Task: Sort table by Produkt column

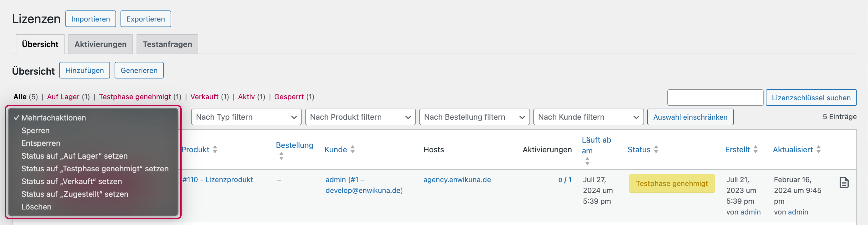Action: coord(195,150)
